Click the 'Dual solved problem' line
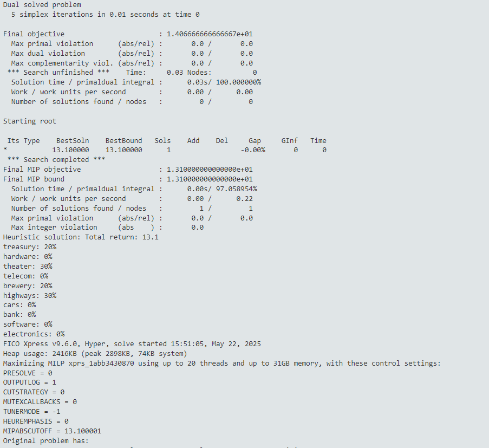Viewport: 489px width, 448px height. coord(42,4)
